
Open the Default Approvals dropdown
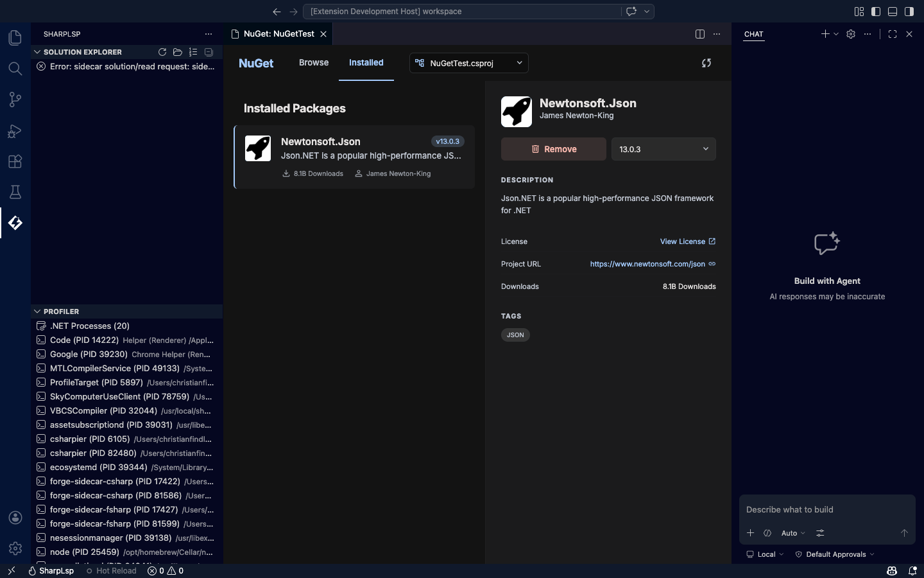tap(835, 554)
